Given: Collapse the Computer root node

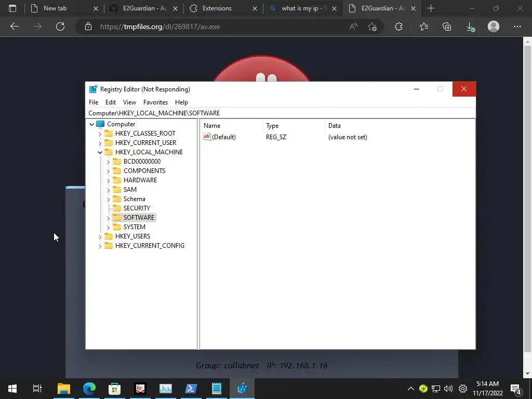Looking at the screenshot, I should (x=91, y=124).
